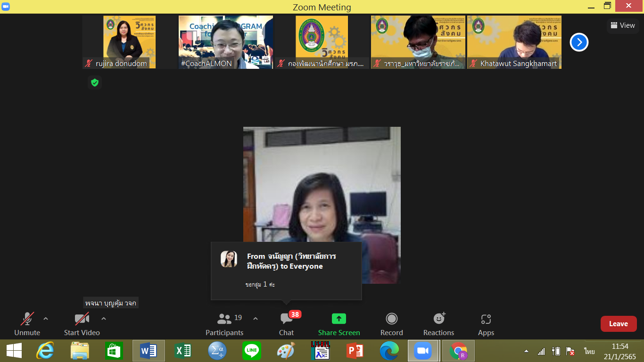Open Paint from taskbar

286,351
